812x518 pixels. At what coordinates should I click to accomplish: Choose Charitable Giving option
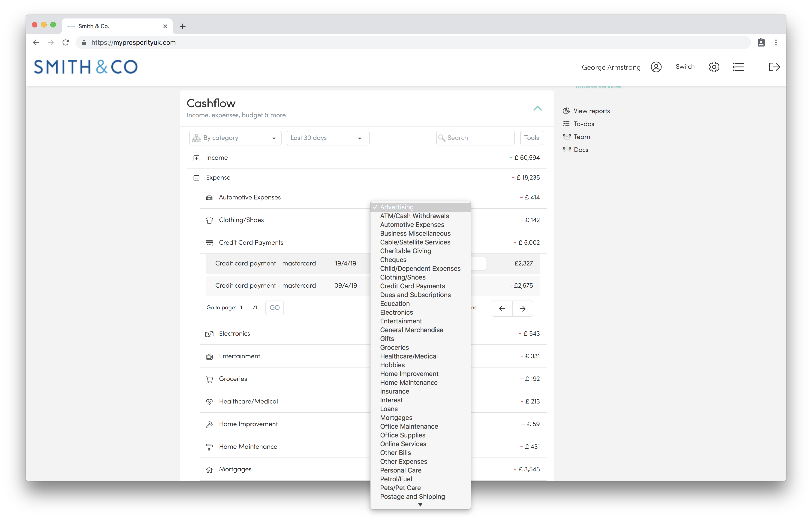[421, 251]
